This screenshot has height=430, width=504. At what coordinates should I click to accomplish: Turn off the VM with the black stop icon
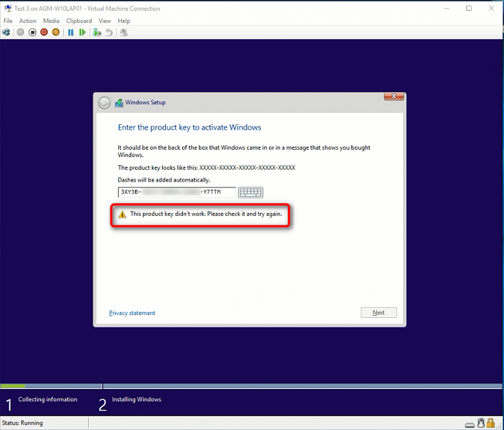click(x=32, y=32)
